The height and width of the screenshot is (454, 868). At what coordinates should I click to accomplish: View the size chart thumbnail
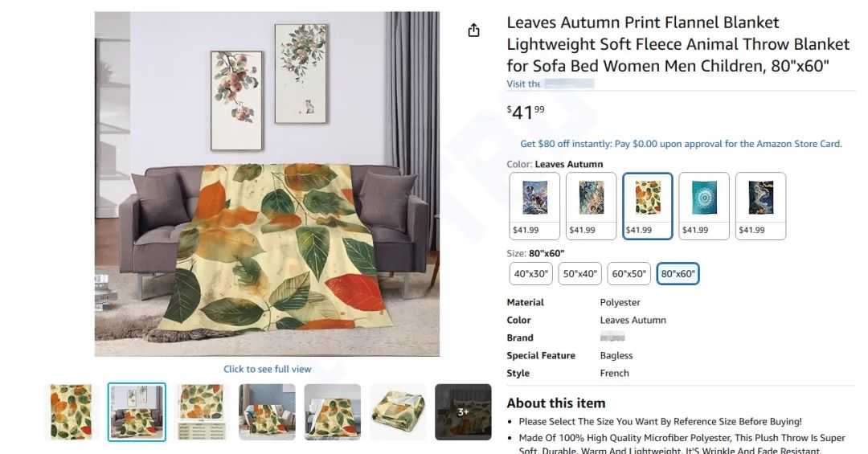click(202, 412)
